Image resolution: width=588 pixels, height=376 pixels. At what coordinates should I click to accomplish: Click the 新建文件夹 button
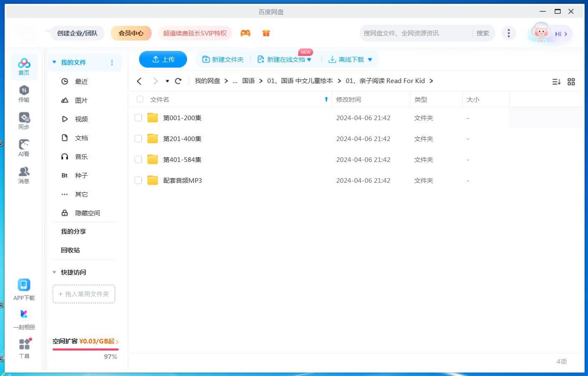point(223,60)
